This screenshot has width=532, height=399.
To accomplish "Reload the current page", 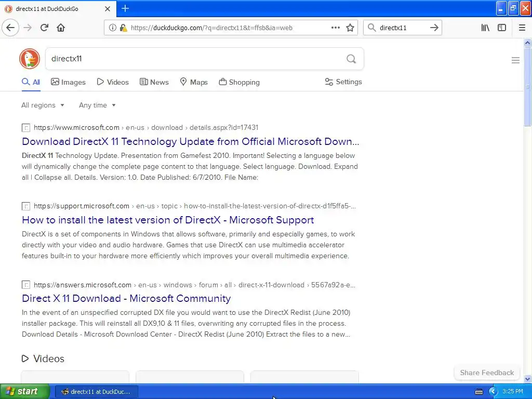I will pyautogui.click(x=44, y=28).
